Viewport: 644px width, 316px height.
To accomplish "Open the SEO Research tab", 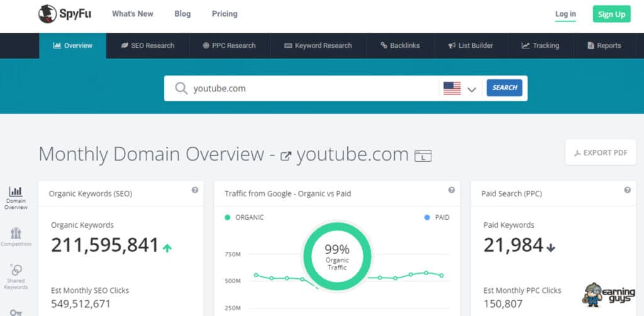I will click(147, 45).
